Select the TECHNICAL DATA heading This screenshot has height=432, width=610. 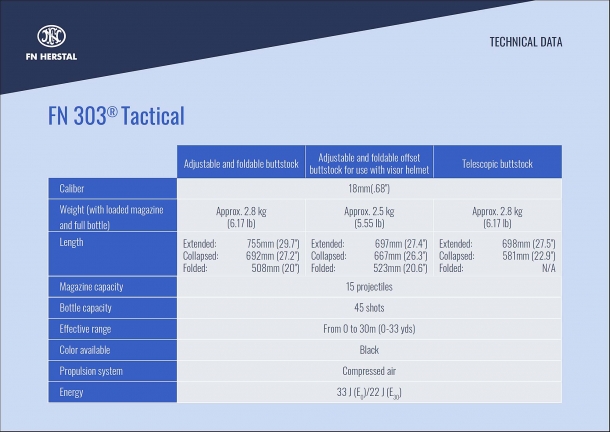point(526,42)
